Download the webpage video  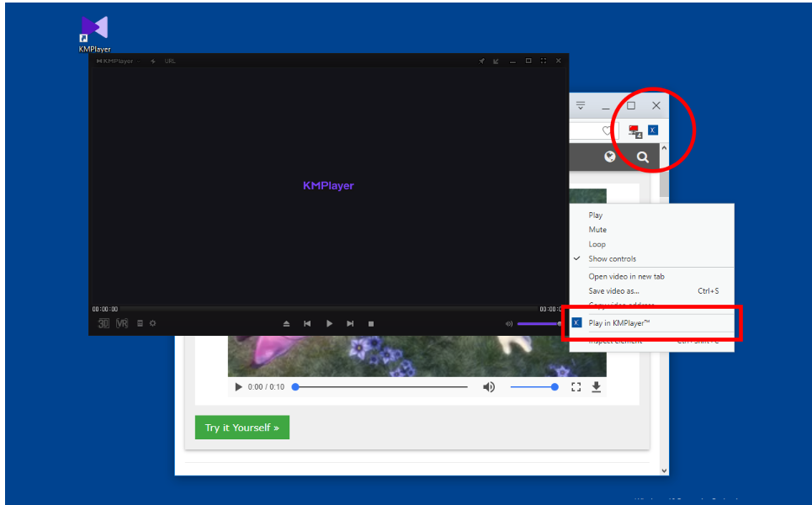coord(596,387)
